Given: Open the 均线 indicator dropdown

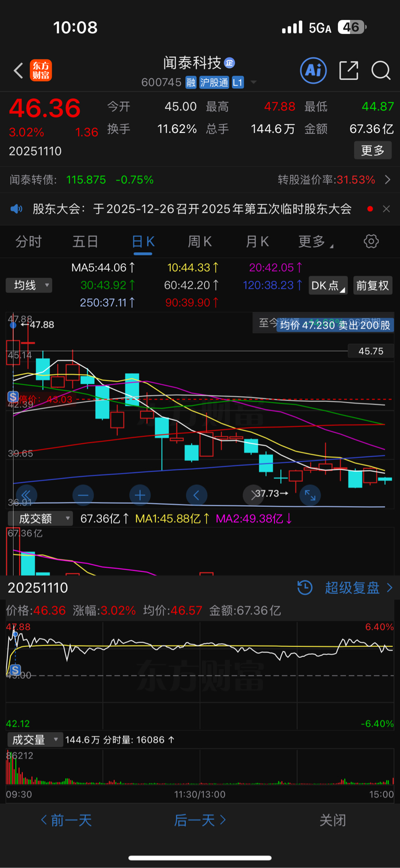Looking at the screenshot, I should pyautogui.click(x=29, y=285).
